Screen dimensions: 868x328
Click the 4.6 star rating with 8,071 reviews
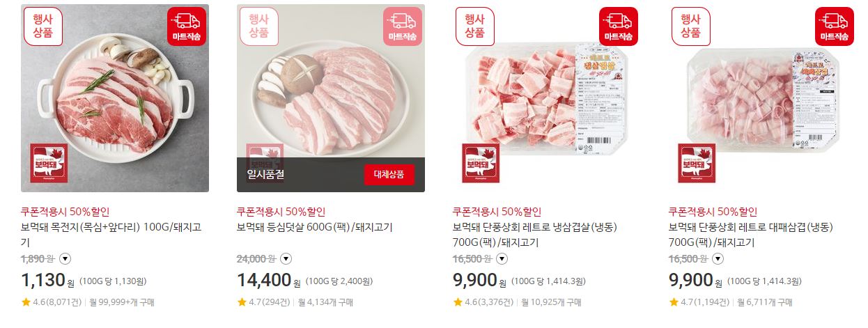(x=52, y=302)
